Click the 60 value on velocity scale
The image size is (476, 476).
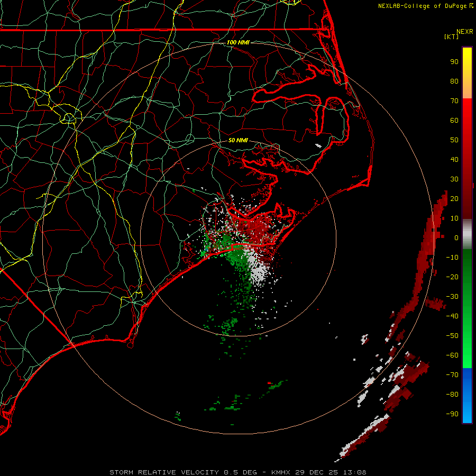point(454,121)
